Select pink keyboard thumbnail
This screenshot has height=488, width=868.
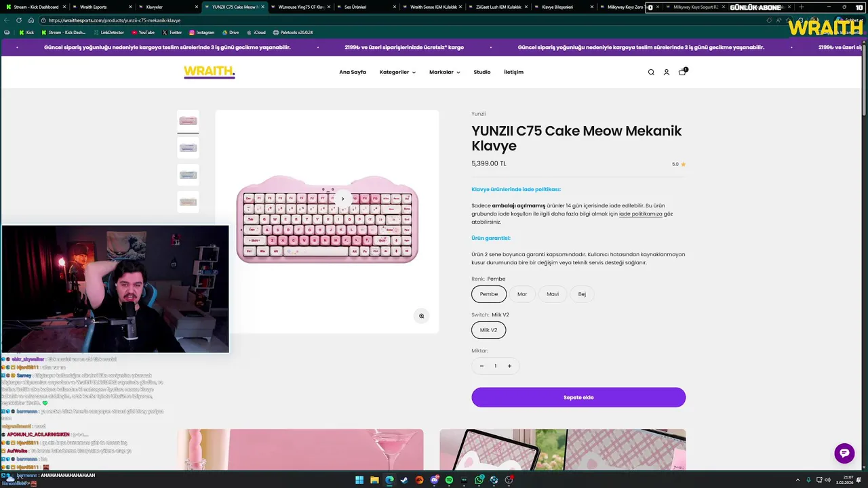tap(188, 121)
